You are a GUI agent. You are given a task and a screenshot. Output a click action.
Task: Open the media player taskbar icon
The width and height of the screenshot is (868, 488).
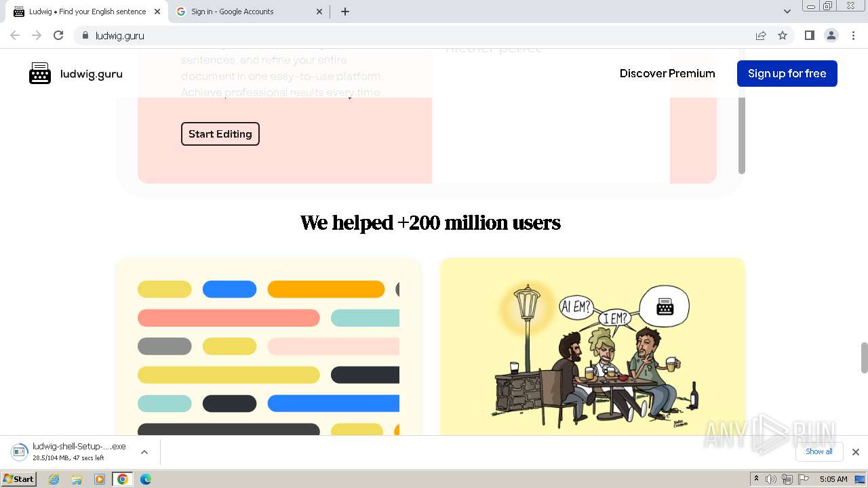100,479
